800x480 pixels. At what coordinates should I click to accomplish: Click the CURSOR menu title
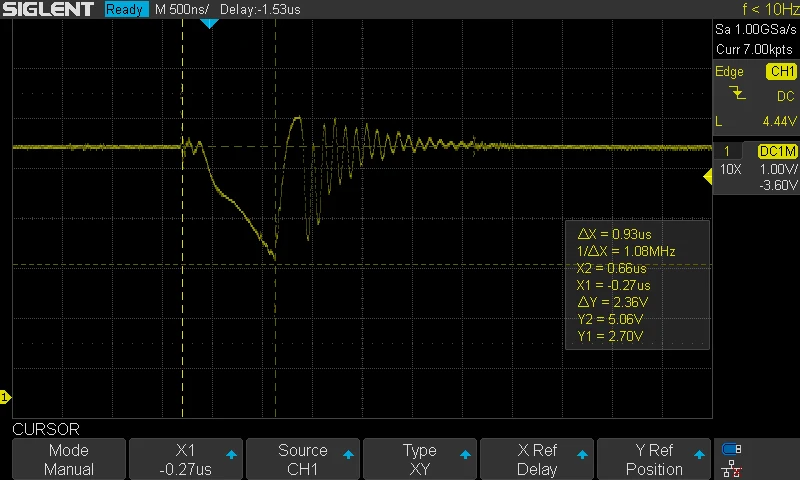click(x=46, y=429)
